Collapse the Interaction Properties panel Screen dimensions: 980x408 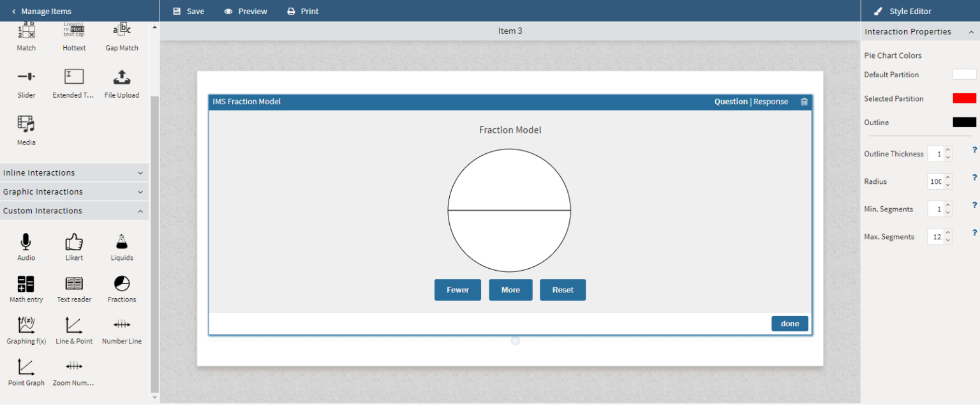click(971, 32)
